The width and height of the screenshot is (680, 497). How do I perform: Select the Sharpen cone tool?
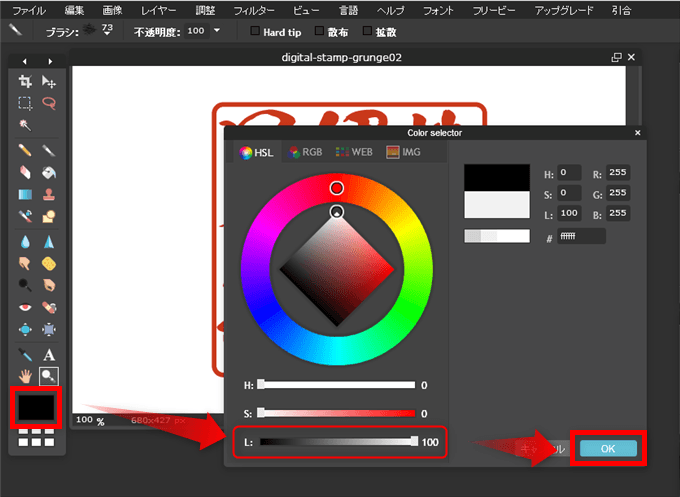[x=49, y=242]
